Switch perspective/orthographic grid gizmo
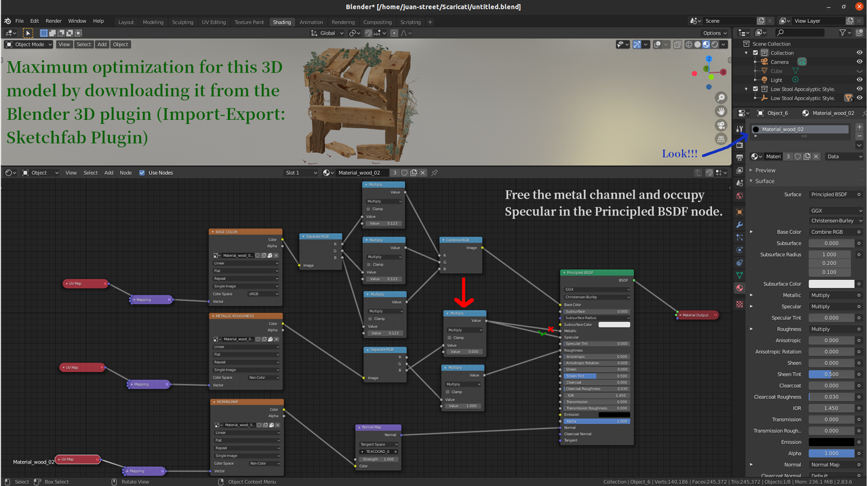This screenshot has width=868, height=486. point(720,139)
